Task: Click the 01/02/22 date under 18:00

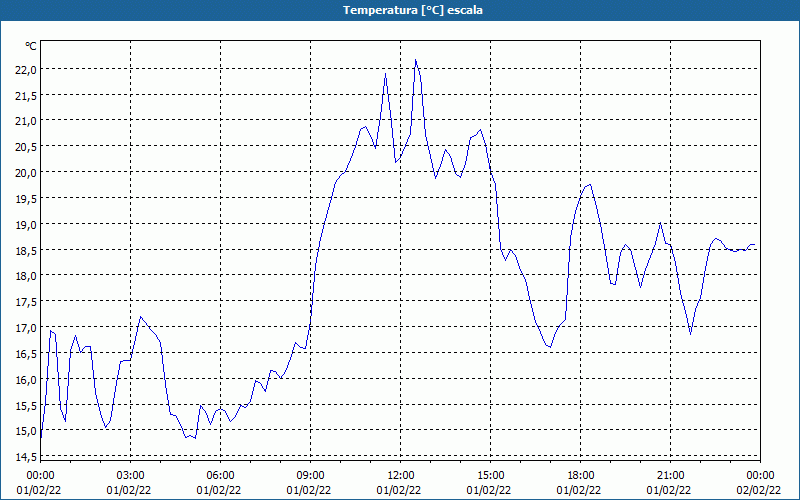Action: tap(579, 490)
